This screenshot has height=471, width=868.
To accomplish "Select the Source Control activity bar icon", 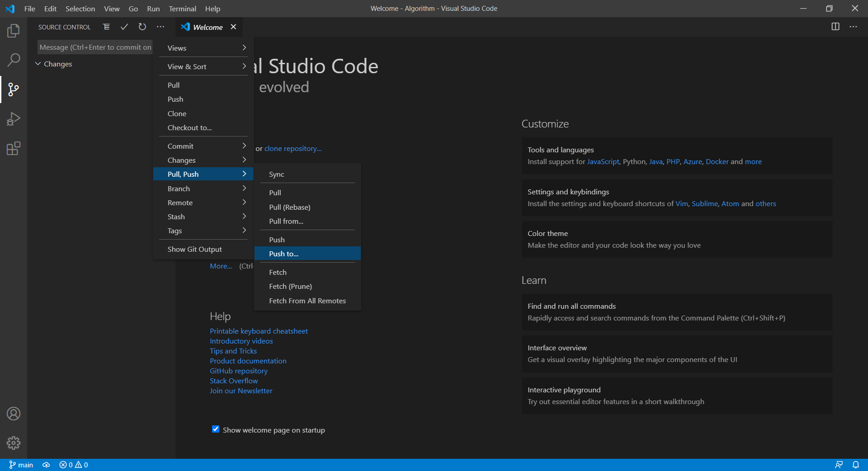I will 14,89.
